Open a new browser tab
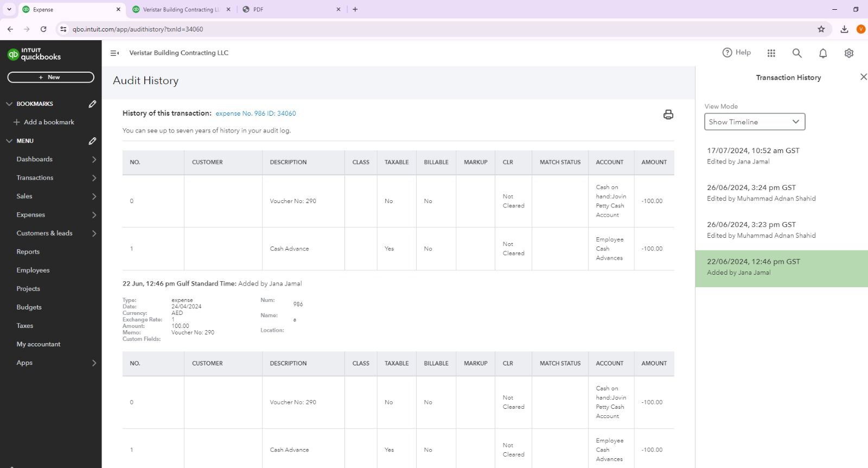The width and height of the screenshot is (868, 468). pos(355,9)
